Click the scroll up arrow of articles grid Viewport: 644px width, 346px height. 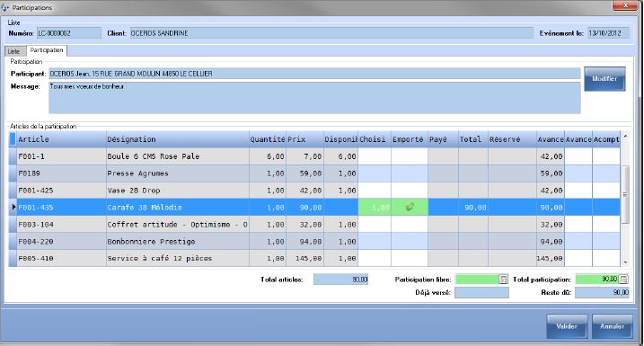625,136
